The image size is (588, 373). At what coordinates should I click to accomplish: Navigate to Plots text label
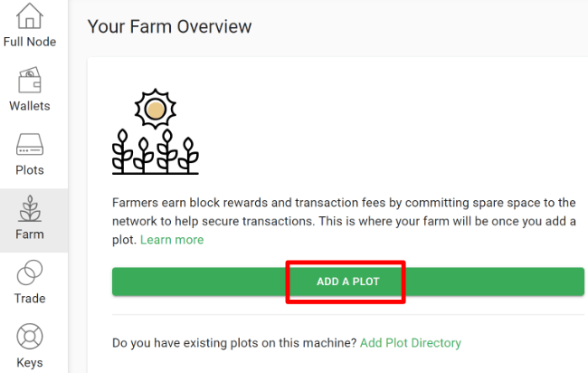30,170
